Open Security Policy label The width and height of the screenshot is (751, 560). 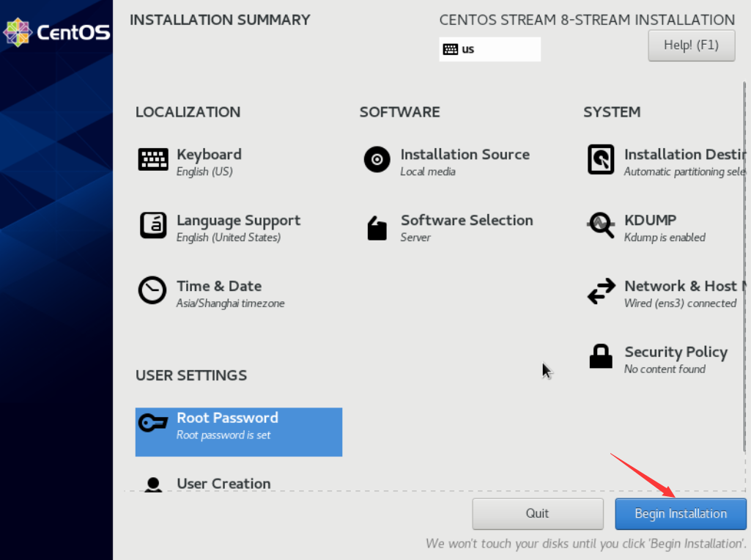click(676, 352)
